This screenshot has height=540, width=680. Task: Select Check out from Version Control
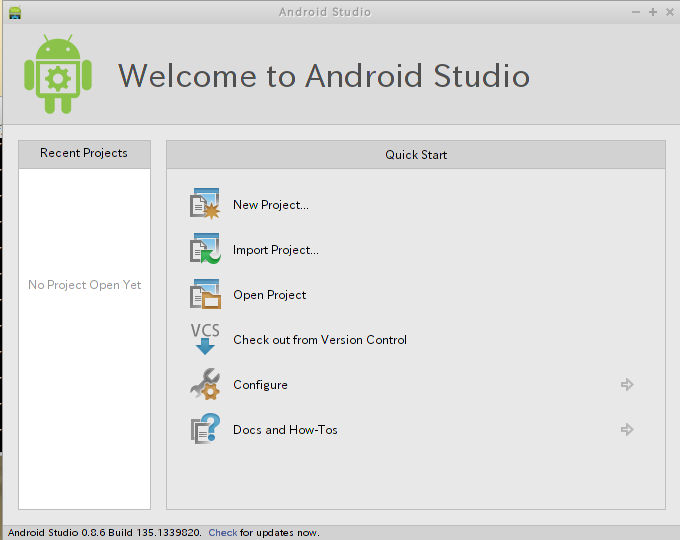(320, 340)
